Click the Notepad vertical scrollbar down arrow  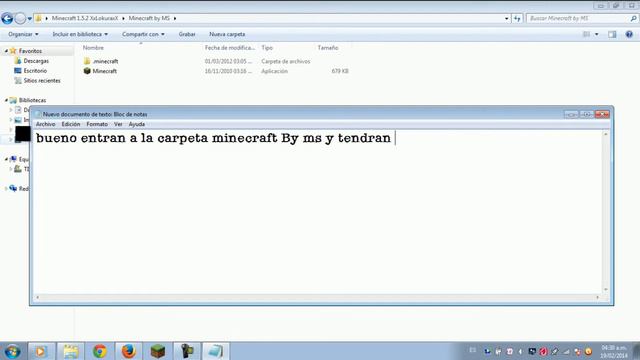(x=606, y=289)
